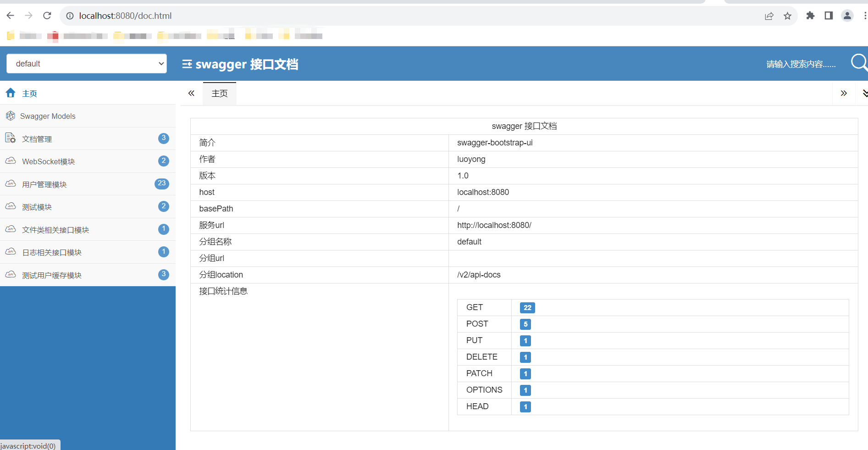Click the browser forward arrow
Viewport: 868px width, 450px height.
29,16
